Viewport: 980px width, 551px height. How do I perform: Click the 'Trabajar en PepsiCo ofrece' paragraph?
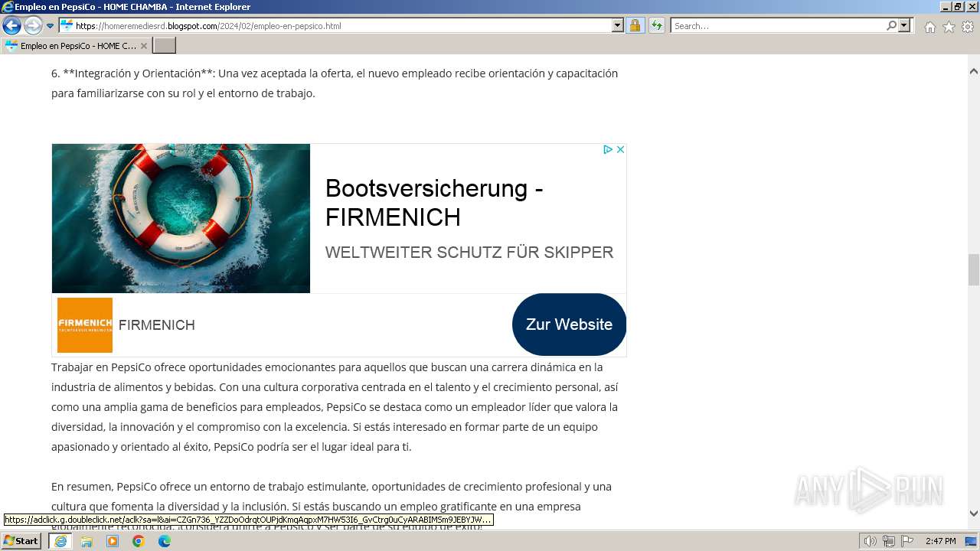click(x=335, y=406)
